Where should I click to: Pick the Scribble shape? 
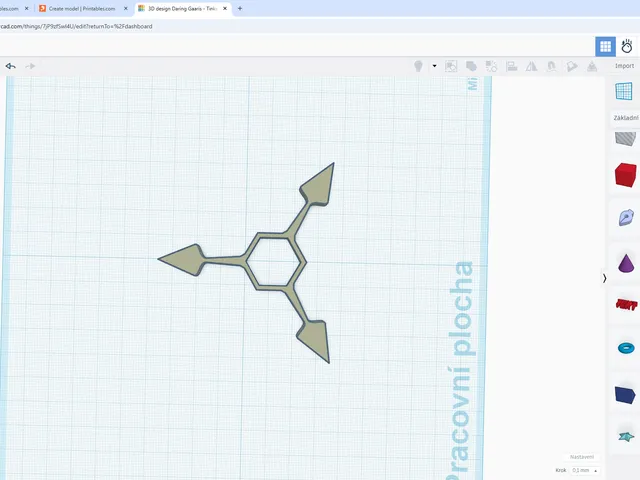coord(626,218)
